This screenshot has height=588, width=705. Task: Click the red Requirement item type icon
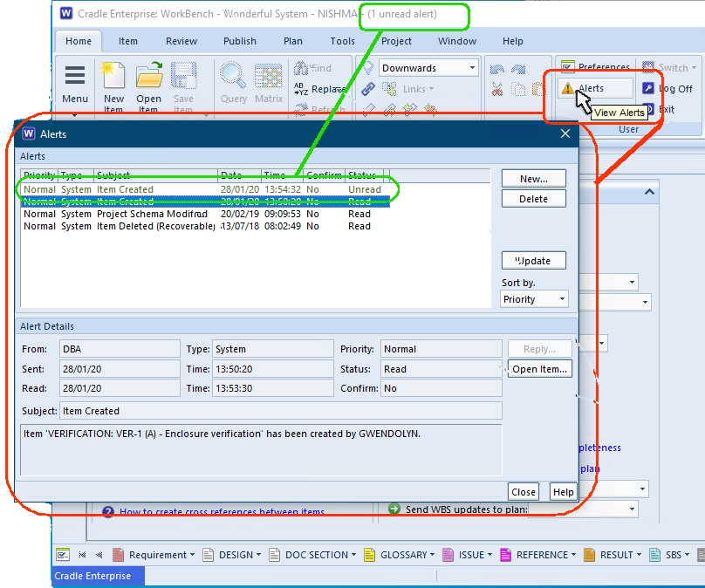pyautogui.click(x=118, y=555)
